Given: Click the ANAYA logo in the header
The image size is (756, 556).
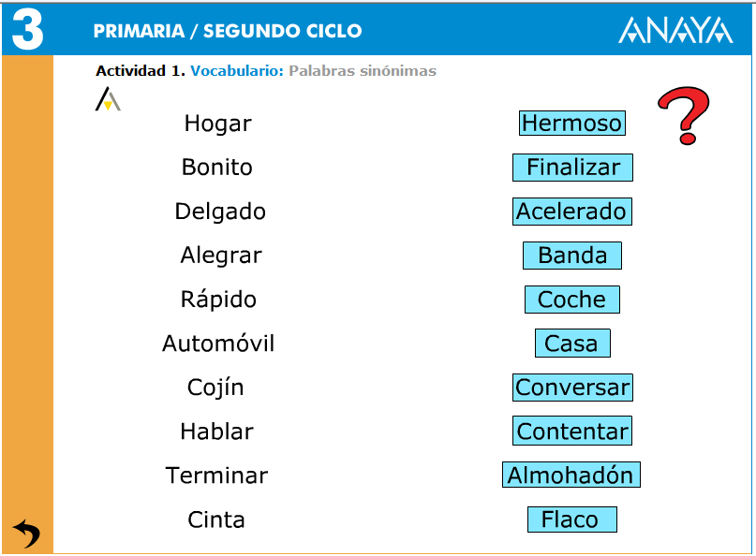Looking at the screenshot, I should point(676,29).
